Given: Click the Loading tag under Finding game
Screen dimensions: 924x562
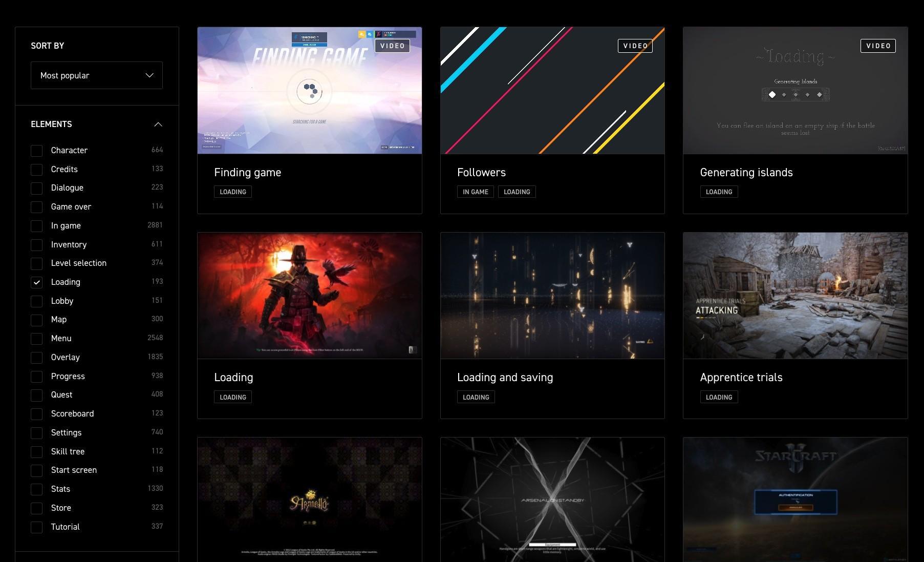Looking at the screenshot, I should pyautogui.click(x=233, y=192).
